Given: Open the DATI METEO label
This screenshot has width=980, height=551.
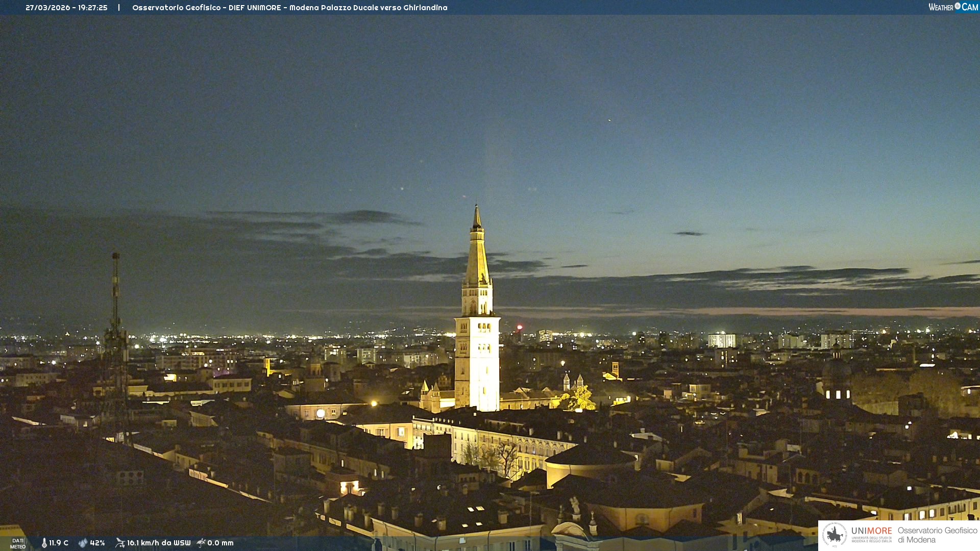Looking at the screenshot, I should click(18, 543).
